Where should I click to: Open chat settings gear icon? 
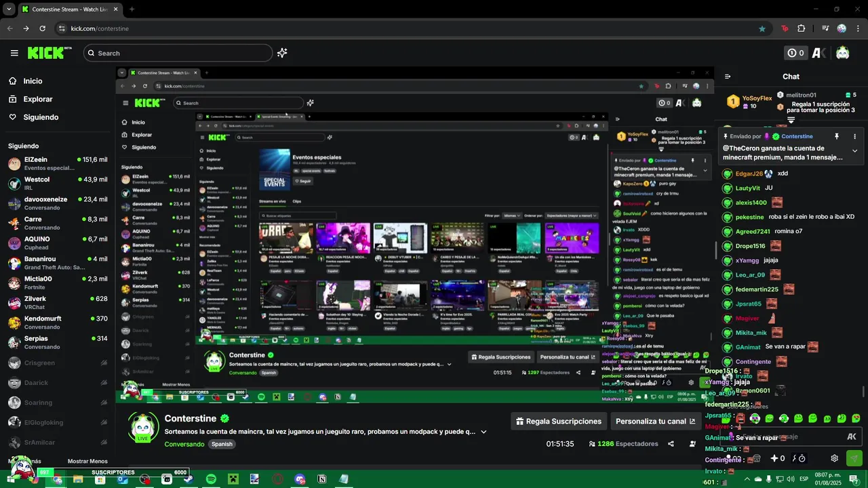click(835, 458)
